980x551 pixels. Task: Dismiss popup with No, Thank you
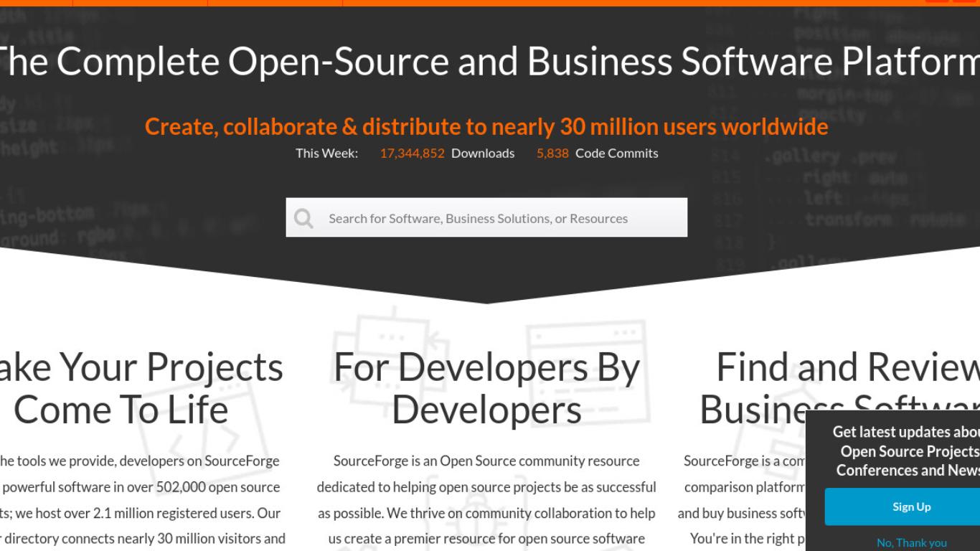point(911,543)
